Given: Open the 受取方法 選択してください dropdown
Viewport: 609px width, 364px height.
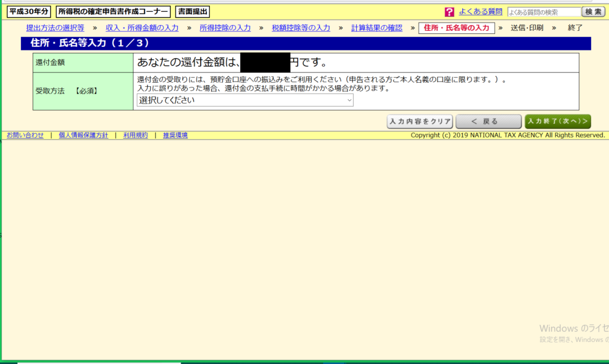Looking at the screenshot, I should (245, 101).
